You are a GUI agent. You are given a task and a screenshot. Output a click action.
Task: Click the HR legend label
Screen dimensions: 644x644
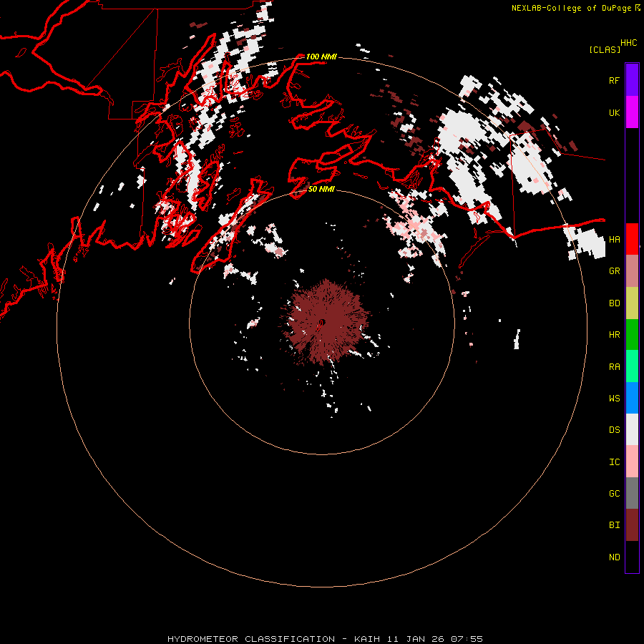pyautogui.click(x=614, y=335)
